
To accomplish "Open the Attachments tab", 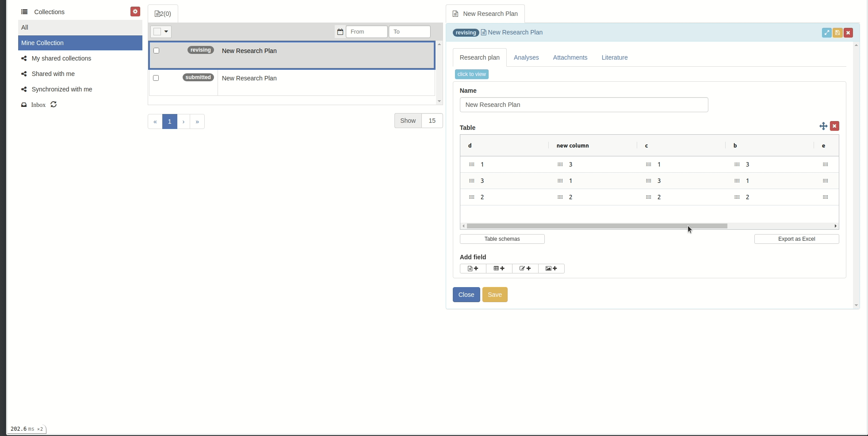I will [570, 57].
